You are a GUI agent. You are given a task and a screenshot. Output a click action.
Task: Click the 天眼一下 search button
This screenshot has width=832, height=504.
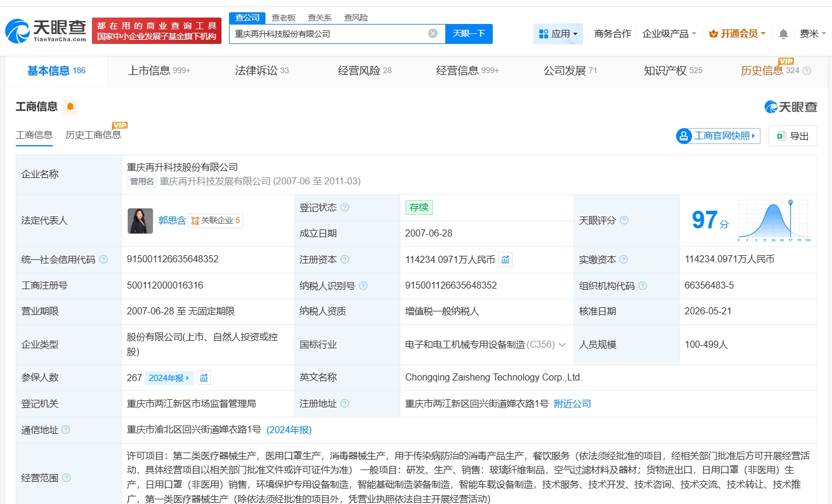(x=469, y=34)
